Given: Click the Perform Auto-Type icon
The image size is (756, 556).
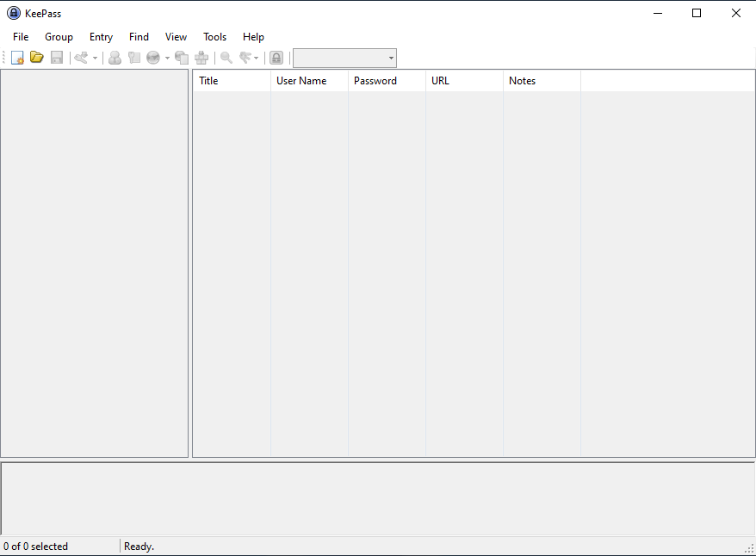Looking at the screenshot, I should [201, 58].
